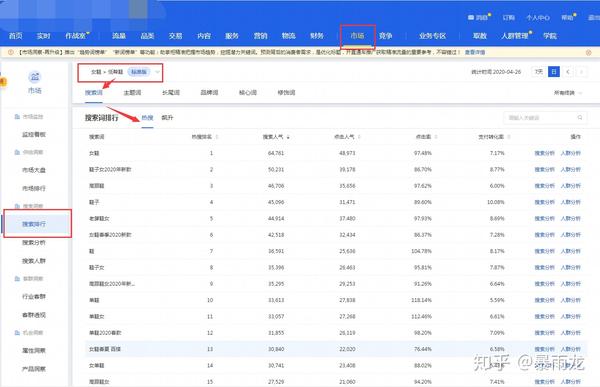Sort the 支付转化率 column via its sort icon
This screenshot has width=600, height=387.
tap(509, 137)
